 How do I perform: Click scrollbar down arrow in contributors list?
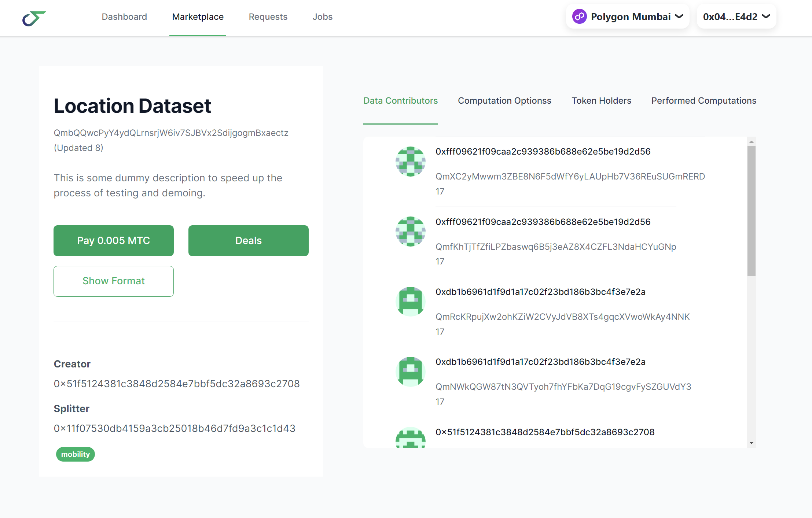coord(751,443)
